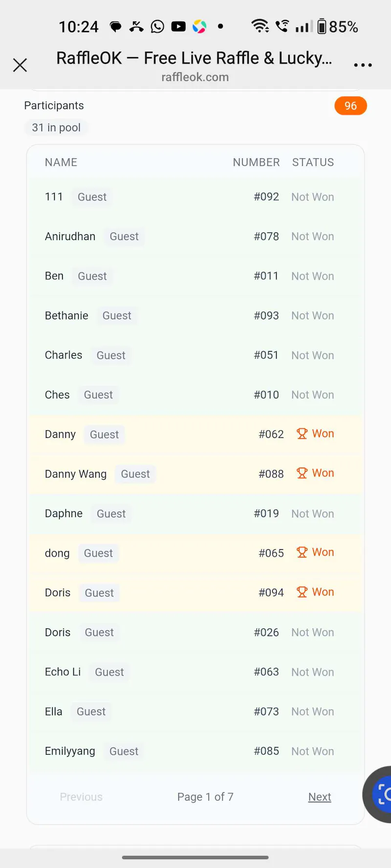Click the NUMBER column header
This screenshot has width=391, height=868.
(256, 162)
